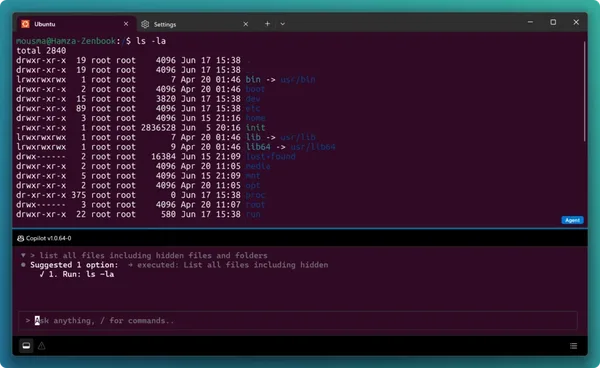The height and width of the screenshot is (368, 600).
Task: Click the Copilot v1.0.64-0 label
Action: [49, 238]
